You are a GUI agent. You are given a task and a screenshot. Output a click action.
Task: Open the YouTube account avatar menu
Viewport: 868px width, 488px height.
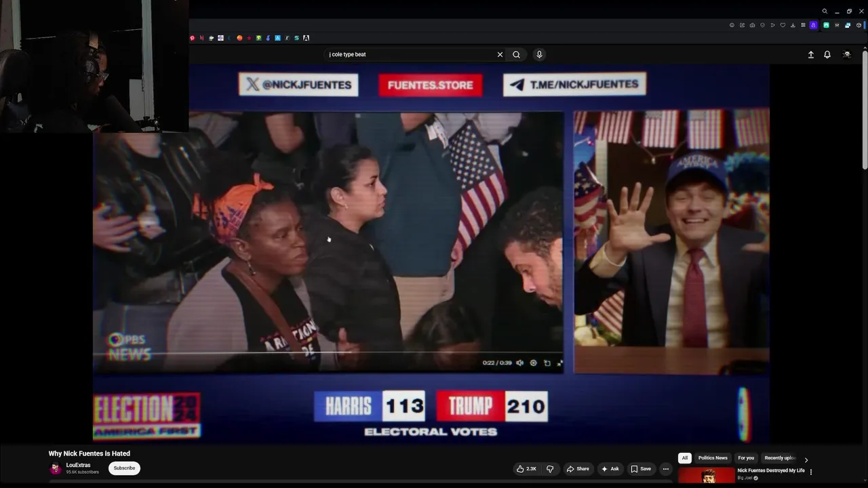pyautogui.click(x=846, y=54)
